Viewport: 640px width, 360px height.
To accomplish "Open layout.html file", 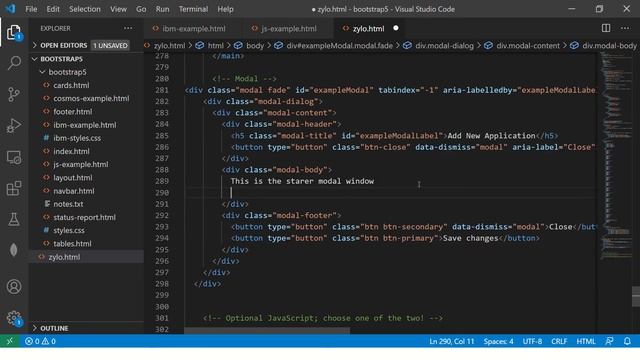I will 73,178.
